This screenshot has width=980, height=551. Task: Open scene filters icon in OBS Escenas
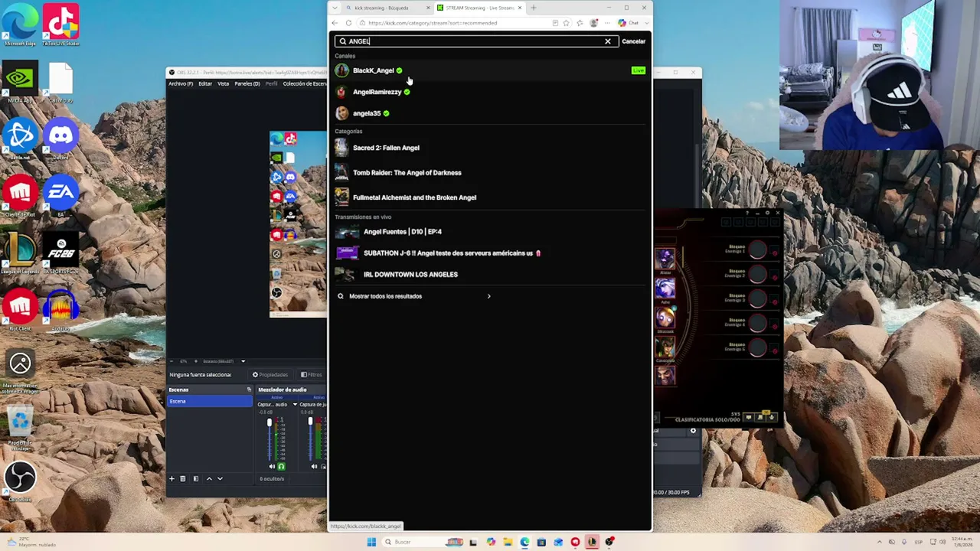195,479
